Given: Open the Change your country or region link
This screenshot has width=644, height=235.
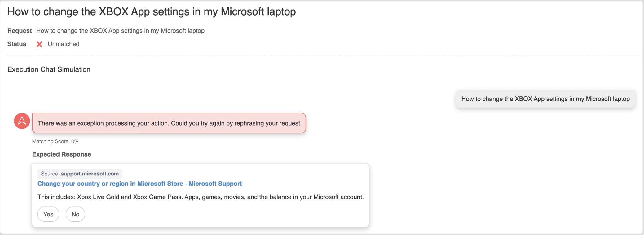Looking at the screenshot, I should click(139, 184).
